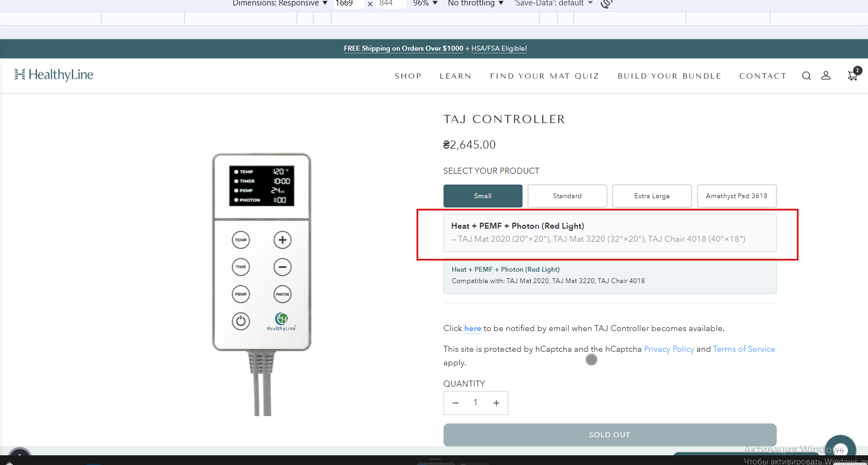Open the Save-Data default dropdown
This screenshot has height=465, width=868.
click(554, 3)
